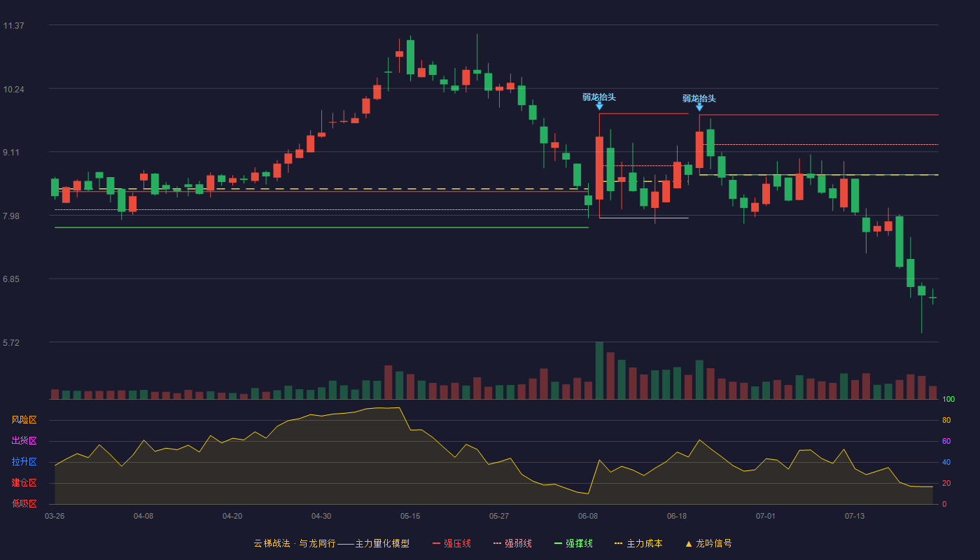Select the 低吸区 zone label
This screenshot has height=560, width=980.
pyautogui.click(x=24, y=503)
